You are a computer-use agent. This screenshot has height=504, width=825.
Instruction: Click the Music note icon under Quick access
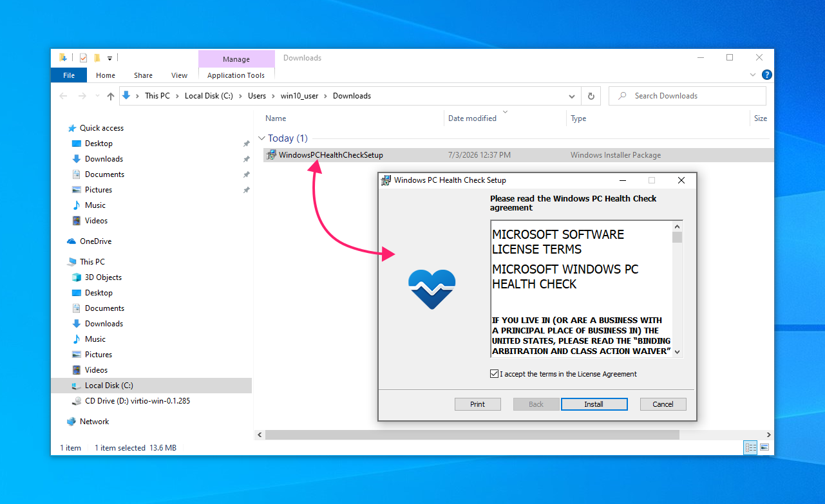[x=77, y=205]
